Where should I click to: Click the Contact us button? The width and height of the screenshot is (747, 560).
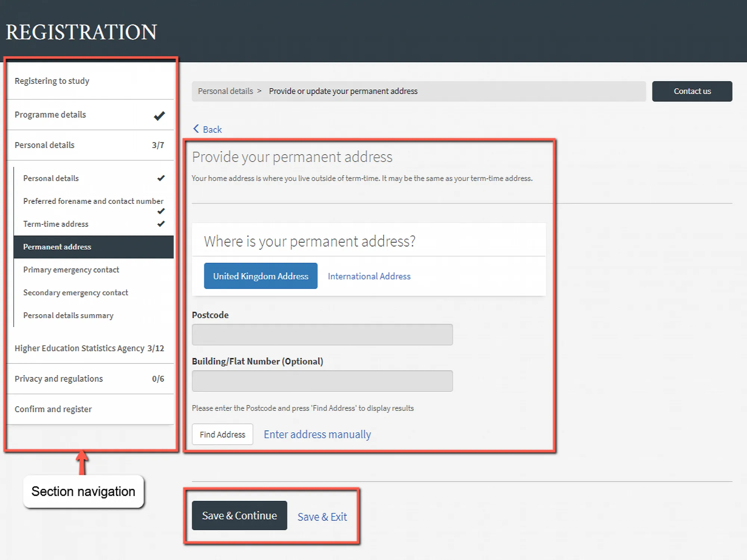click(x=692, y=91)
